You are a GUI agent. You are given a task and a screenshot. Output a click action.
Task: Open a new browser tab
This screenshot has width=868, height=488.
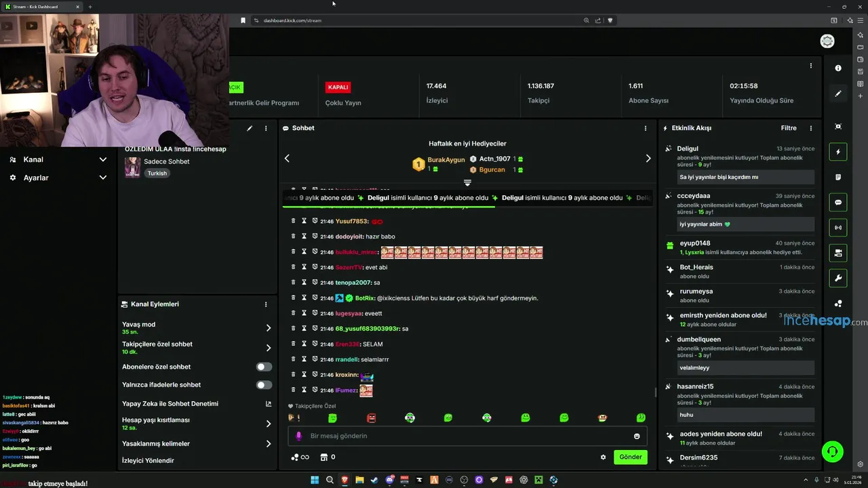[90, 7]
